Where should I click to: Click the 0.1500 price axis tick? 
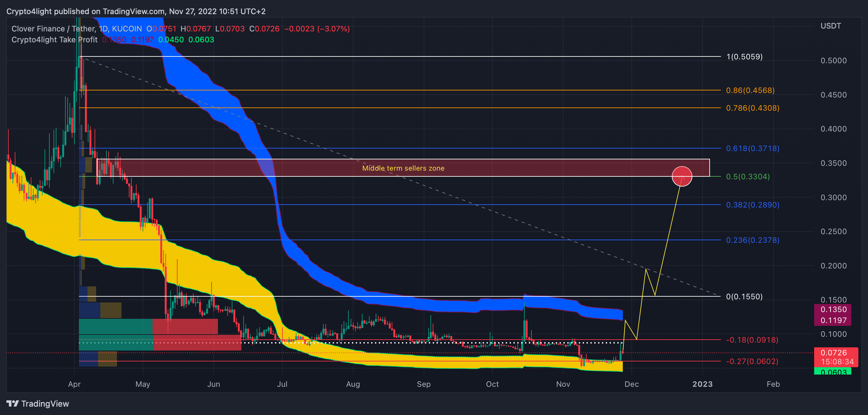click(x=833, y=300)
